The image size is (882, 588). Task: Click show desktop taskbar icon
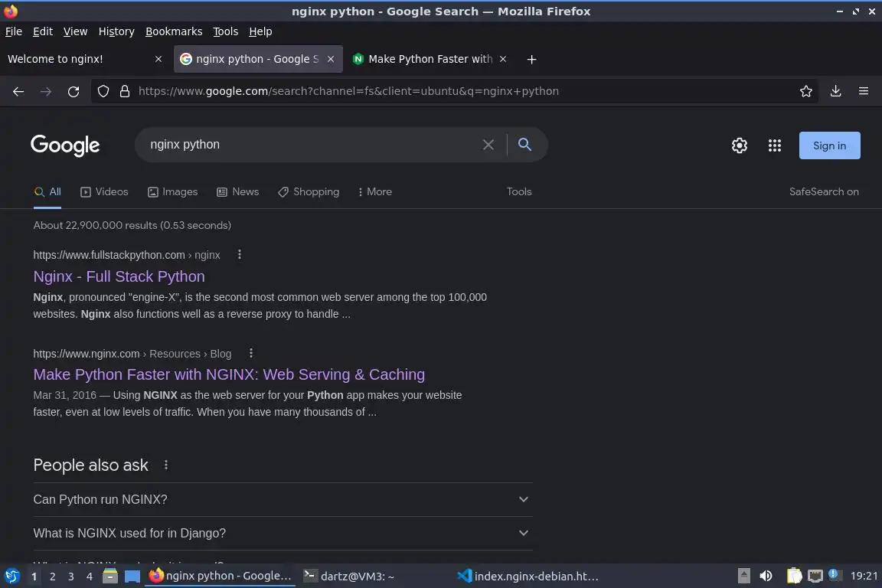[132, 577]
